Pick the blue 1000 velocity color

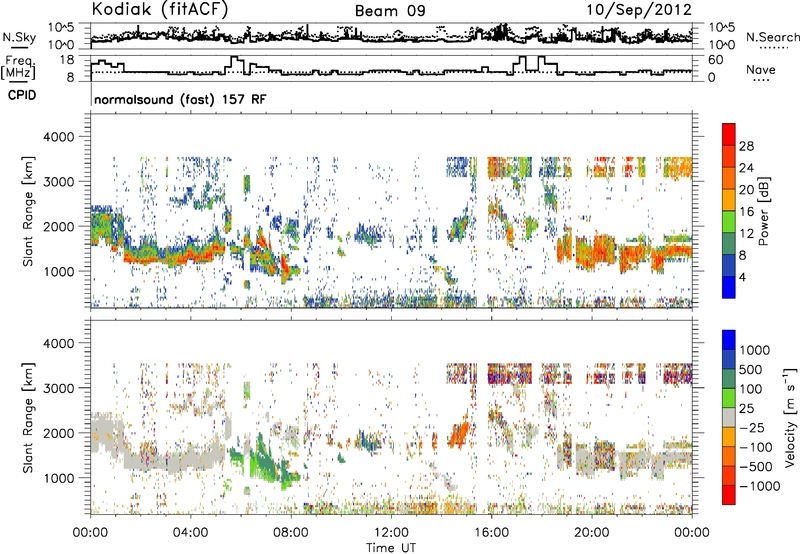pyautogui.click(x=729, y=340)
